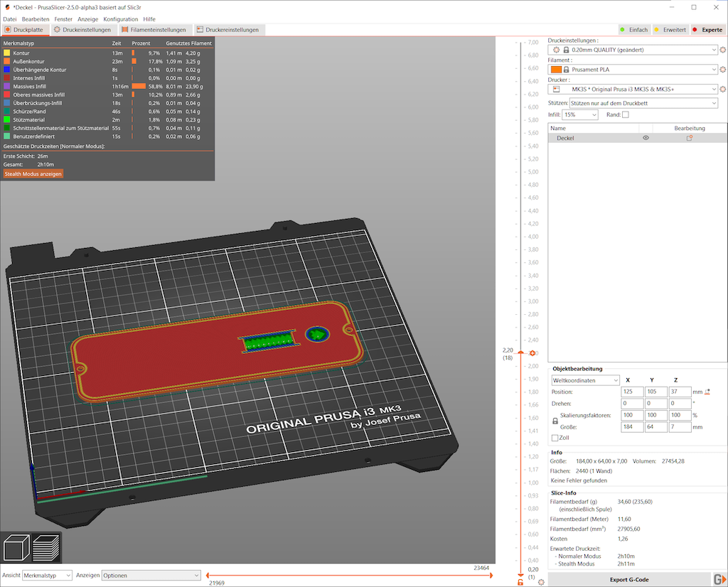Toggle visibility eye for Deckel object
This screenshot has width=728, height=587.
(x=646, y=139)
